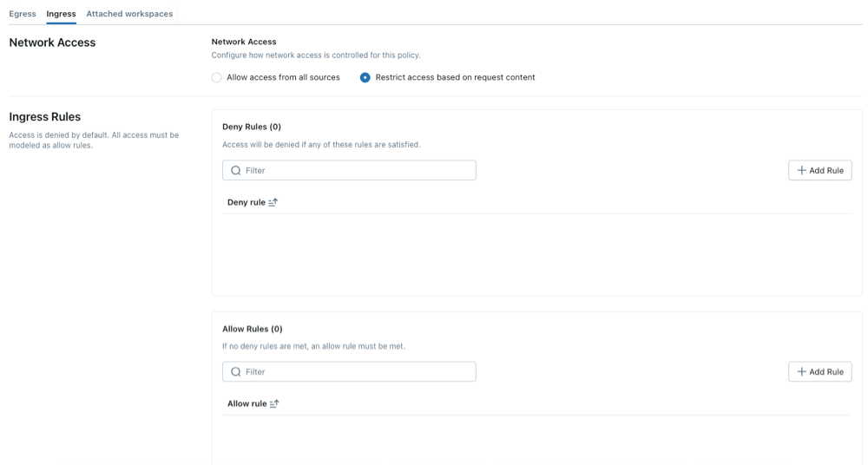Click the search icon in Allow Rules filter
This screenshot has height=465, width=868.
point(235,372)
